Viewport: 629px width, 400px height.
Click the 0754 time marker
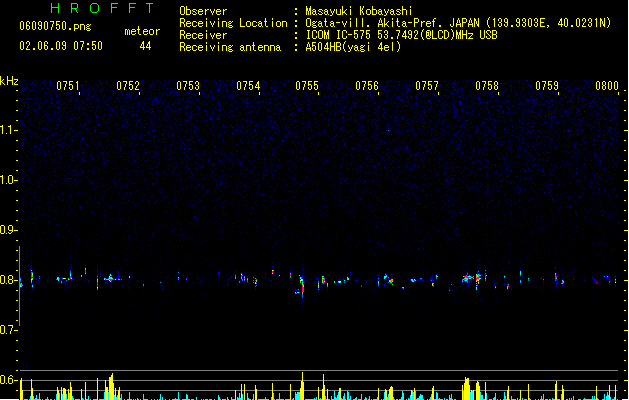248,86
